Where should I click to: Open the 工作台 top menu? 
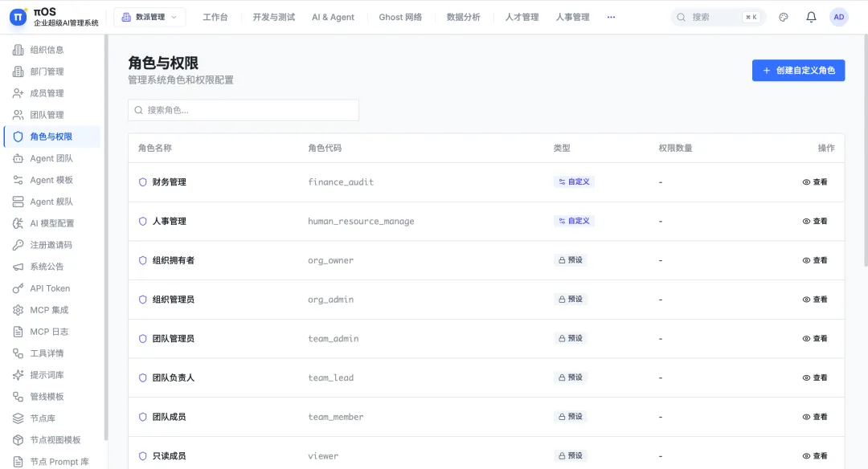[215, 17]
